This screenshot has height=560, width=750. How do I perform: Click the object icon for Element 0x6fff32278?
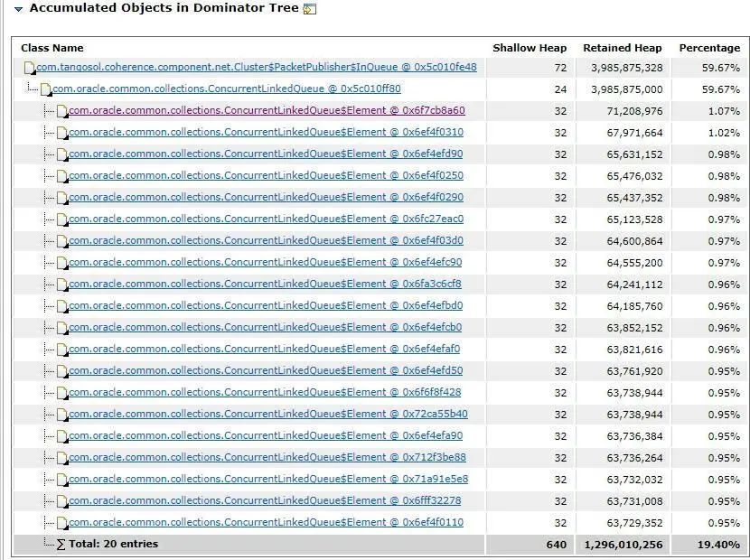tap(62, 502)
